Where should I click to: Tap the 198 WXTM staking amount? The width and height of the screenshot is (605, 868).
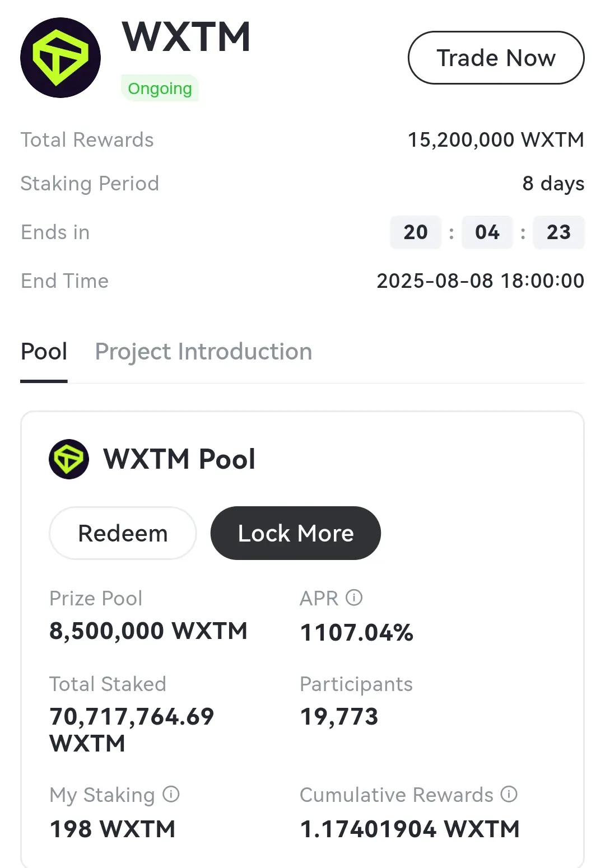coord(113,829)
